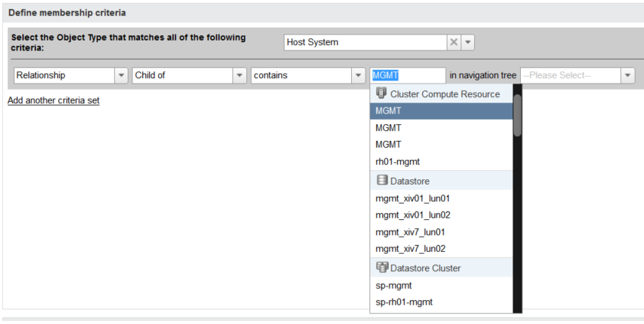Expand the Relationship criteria type dropdown
The image size is (644, 324).
[x=121, y=75]
